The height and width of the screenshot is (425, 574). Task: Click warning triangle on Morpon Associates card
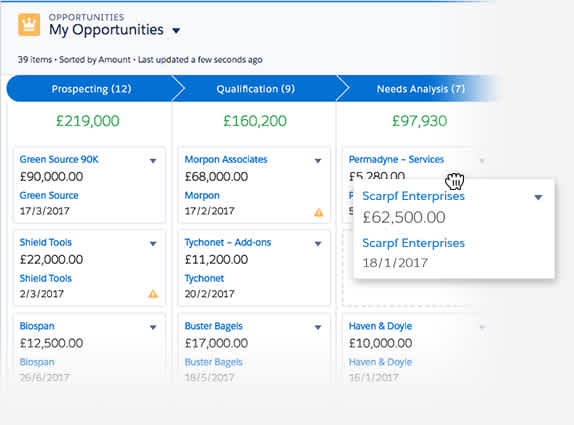tap(319, 212)
